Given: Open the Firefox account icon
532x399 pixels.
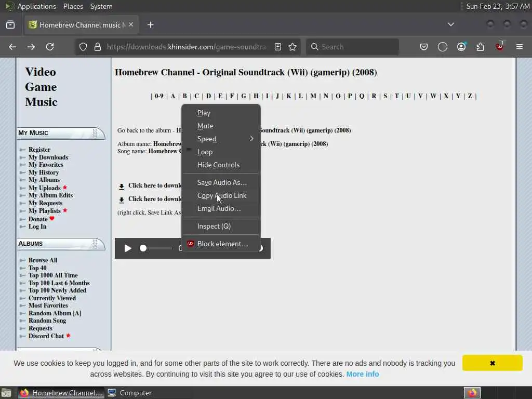Looking at the screenshot, I should pos(461,47).
